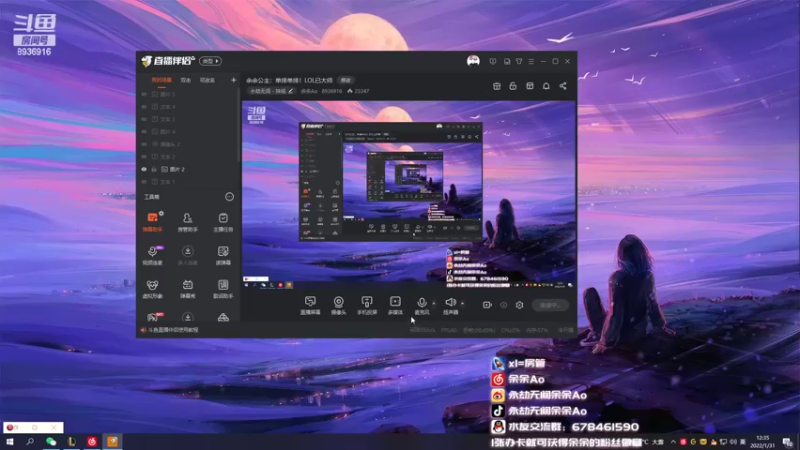Switch to the first scene tab
This screenshot has width=800, height=450.
click(161, 80)
